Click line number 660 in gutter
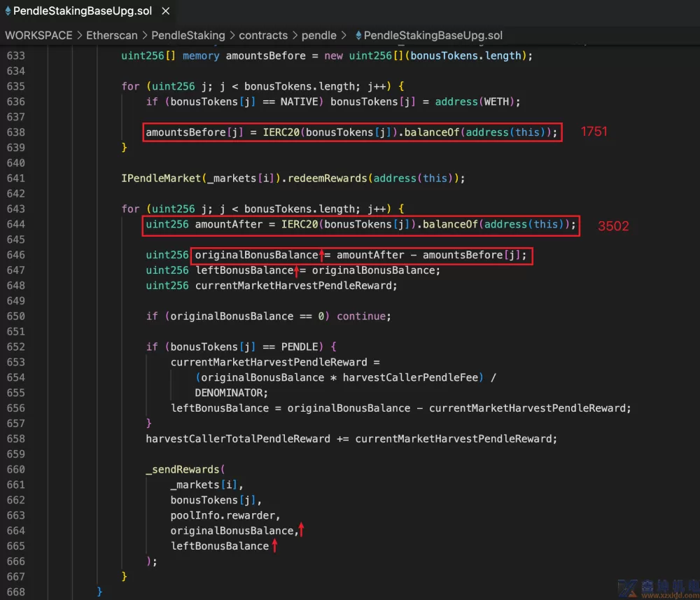 click(x=15, y=469)
